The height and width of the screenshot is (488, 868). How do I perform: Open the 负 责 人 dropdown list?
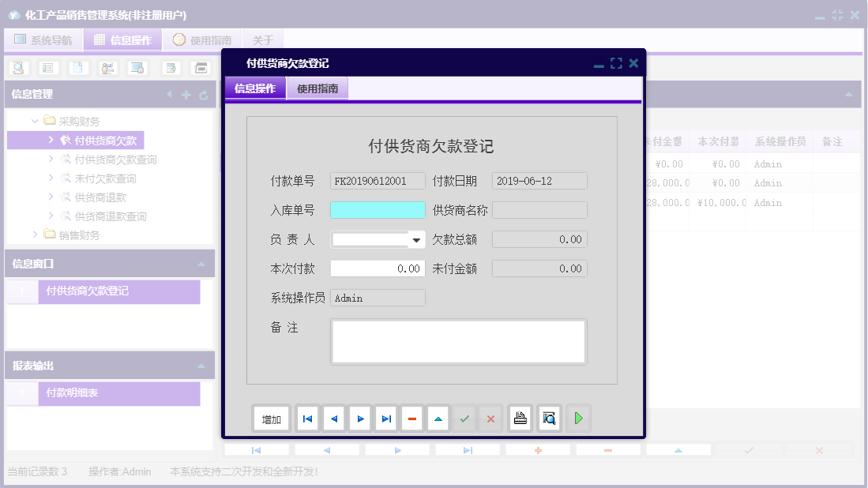pos(417,238)
